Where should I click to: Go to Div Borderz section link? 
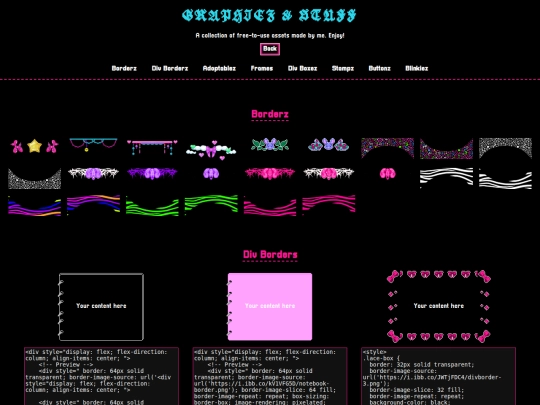(x=170, y=68)
